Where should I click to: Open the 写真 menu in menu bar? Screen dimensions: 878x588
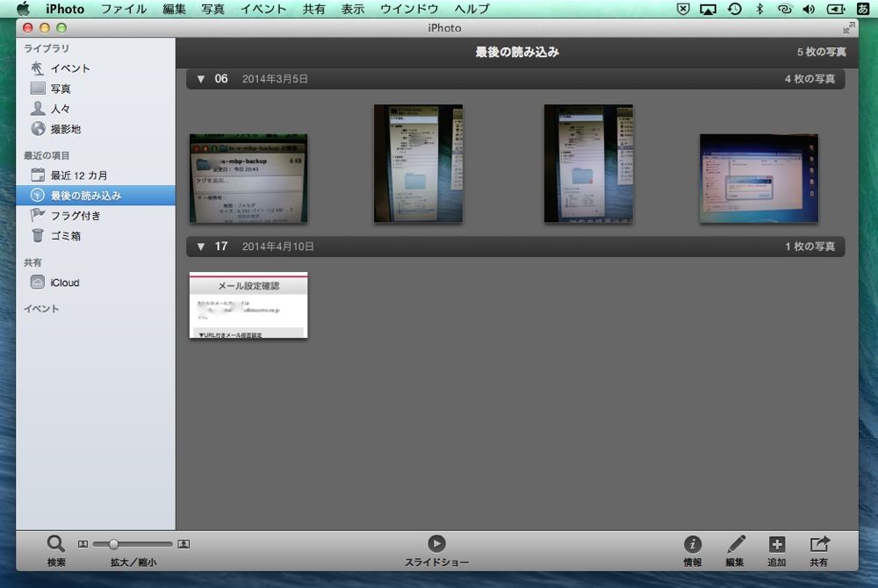pos(212,9)
